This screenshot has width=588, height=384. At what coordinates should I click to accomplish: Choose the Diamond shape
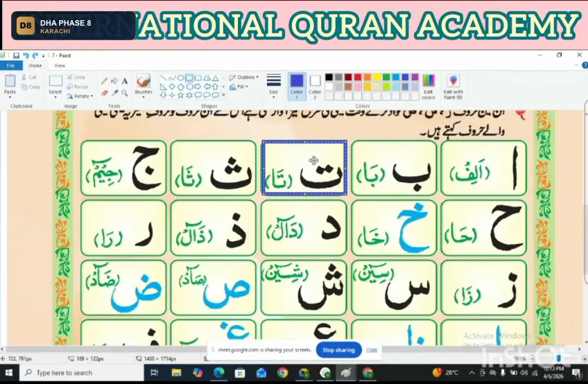pos(172,87)
